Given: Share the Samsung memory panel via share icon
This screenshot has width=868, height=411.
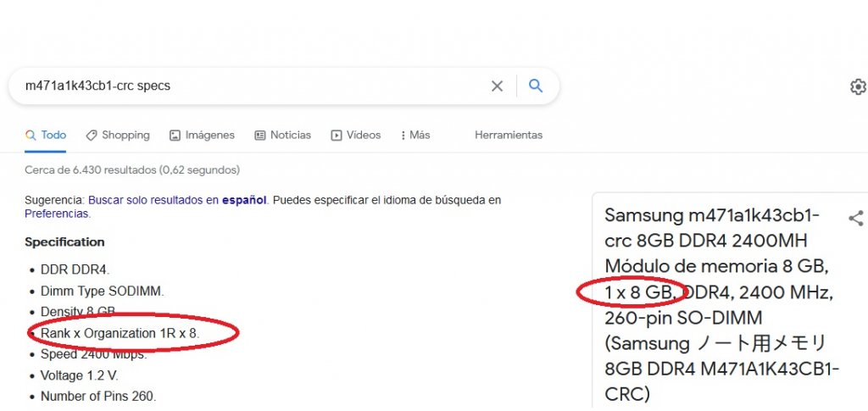Looking at the screenshot, I should pos(855,218).
